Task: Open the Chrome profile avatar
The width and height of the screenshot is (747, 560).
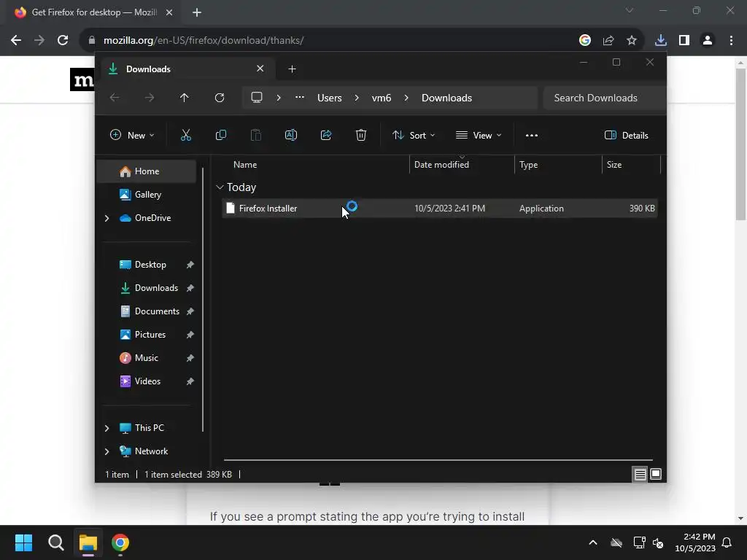Action: point(708,41)
